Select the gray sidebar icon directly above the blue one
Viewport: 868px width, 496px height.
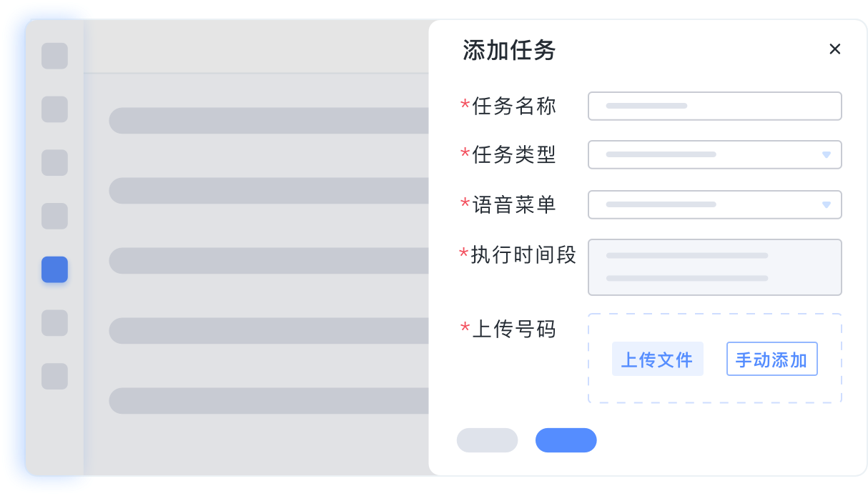54,216
